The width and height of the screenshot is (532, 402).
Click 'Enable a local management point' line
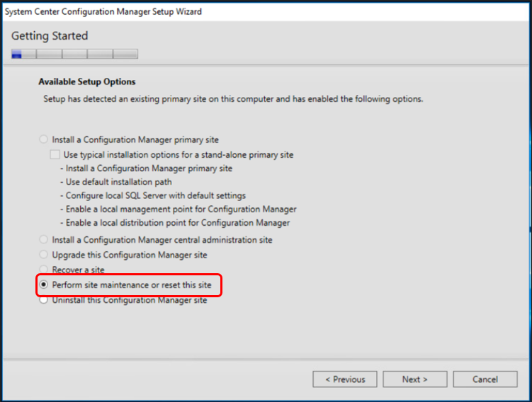179,209
